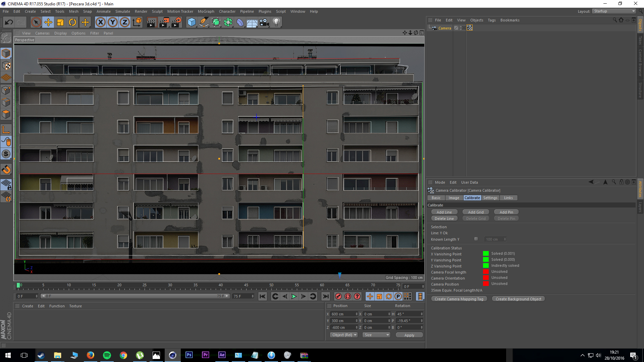Open the Layout Startup dropdown
Image resolution: width=644 pixels, height=362 pixels.
[614, 11]
